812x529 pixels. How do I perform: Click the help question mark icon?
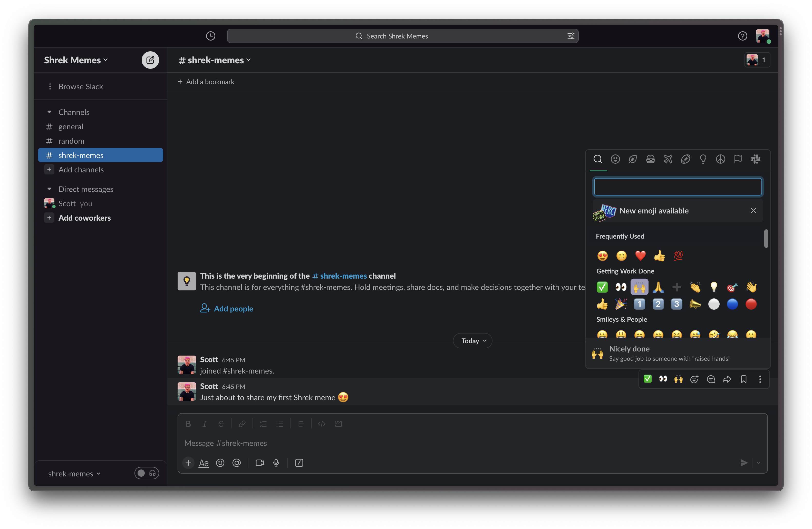(742, 36)
